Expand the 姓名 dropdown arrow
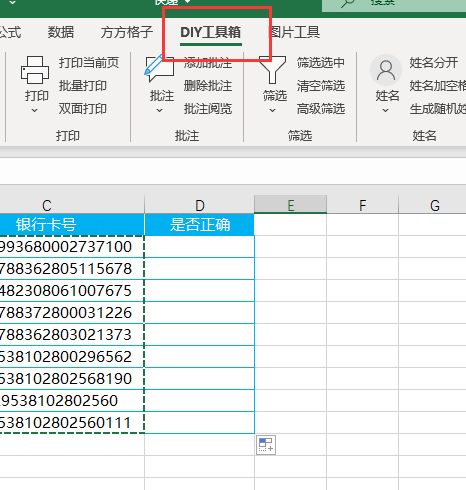The width and height of the screenshot is (466, 490). pyautogui.click(x=385, y=110)
